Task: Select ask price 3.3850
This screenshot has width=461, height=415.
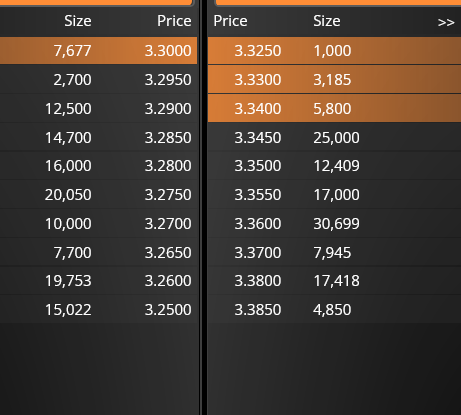Action: click(x=258, y=310)
